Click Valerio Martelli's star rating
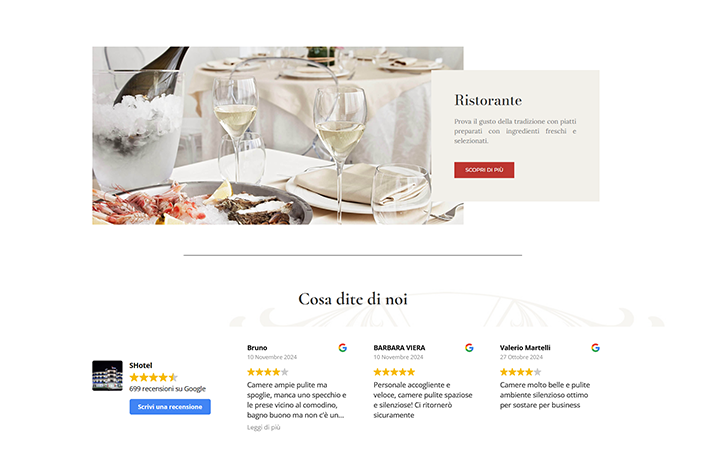 pyautogui.click(x=520, y=372)
